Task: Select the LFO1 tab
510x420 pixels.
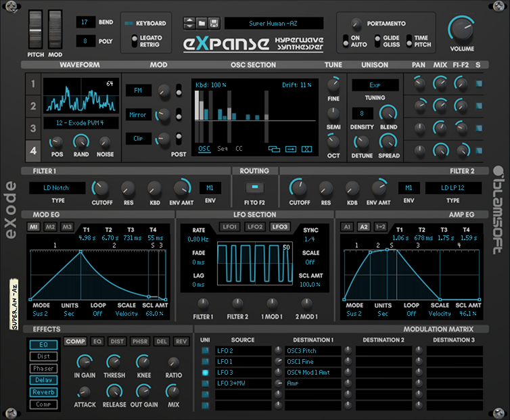Action: click(x=229, y=227)
